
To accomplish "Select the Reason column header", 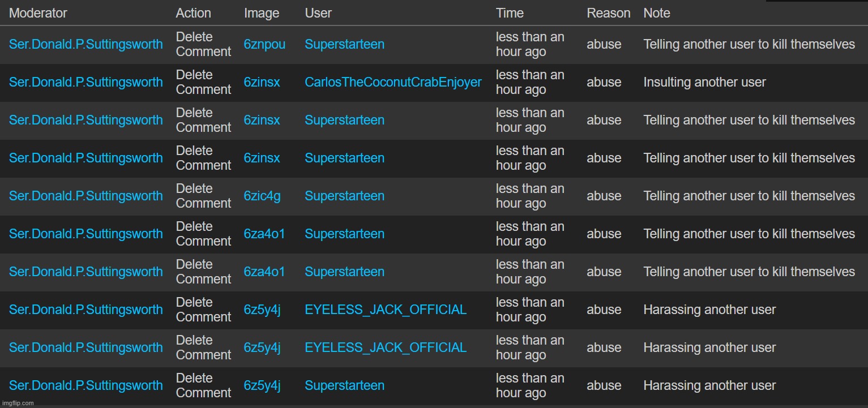I will point(608,13).
